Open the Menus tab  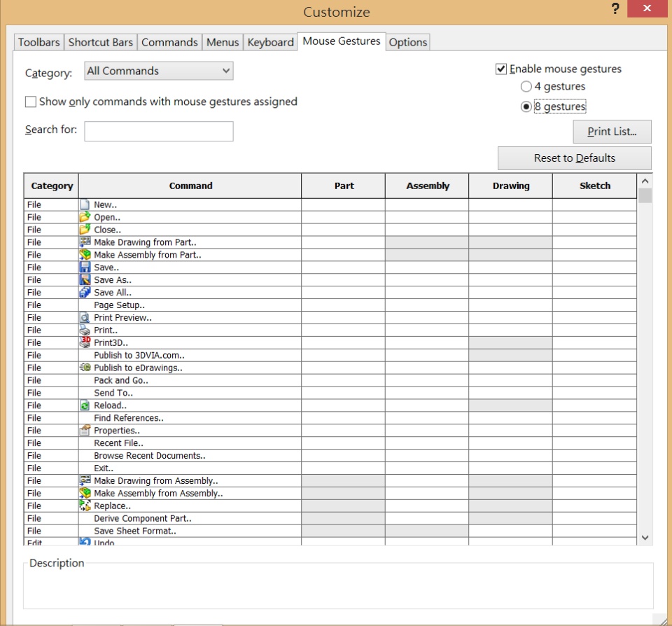tap(223, 42)
